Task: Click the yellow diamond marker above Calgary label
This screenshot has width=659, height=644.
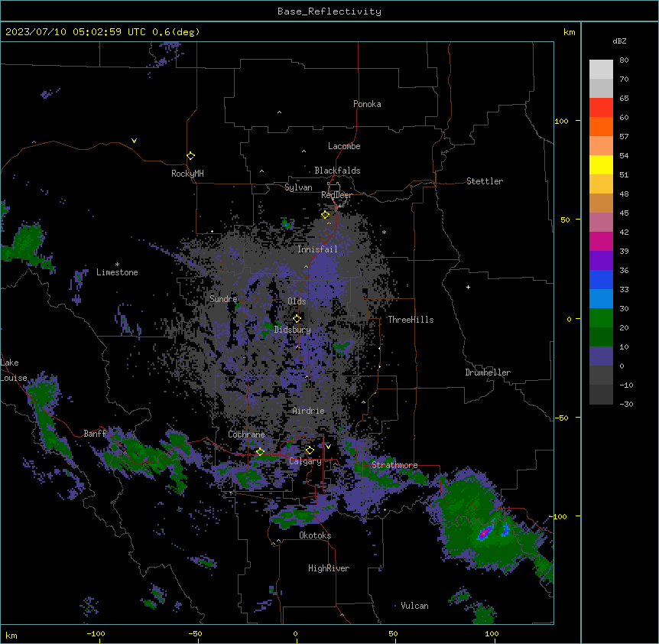Action: pos(310,450)
